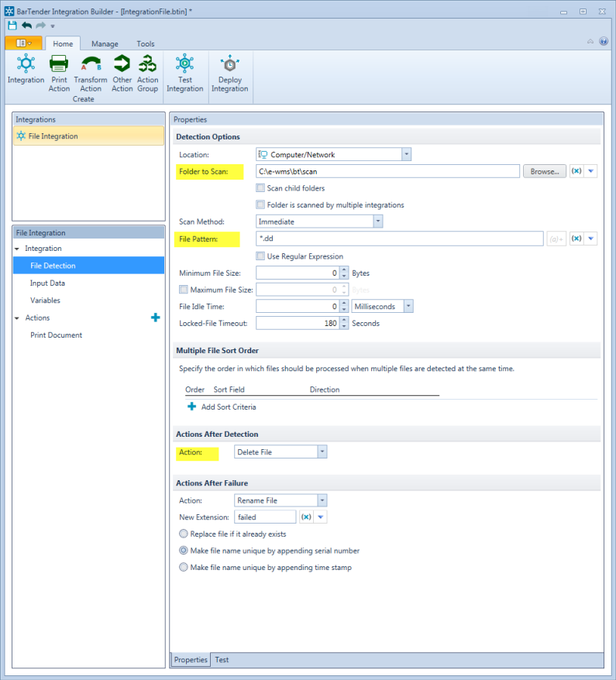616x680 pixels.
Task: Increase Minimum File Size with up stepper
Action: [344, 270]
